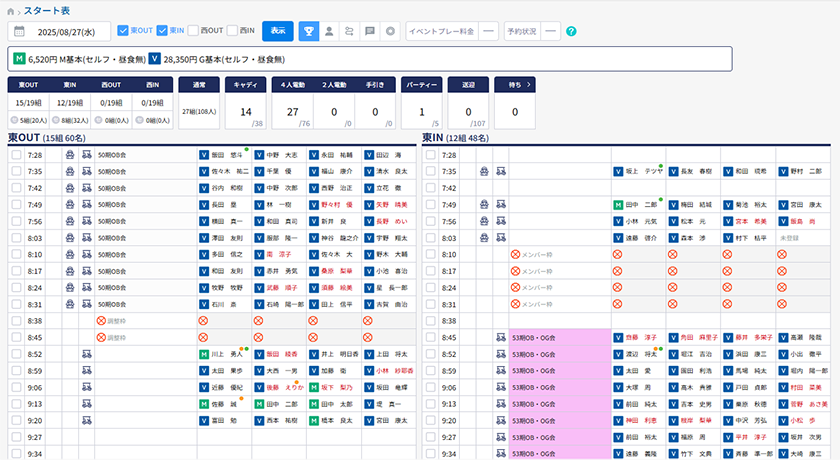Viewport: 840px width, 460px height.
Task: Click the 予約状況 button
Action: [x=524, y=31]
